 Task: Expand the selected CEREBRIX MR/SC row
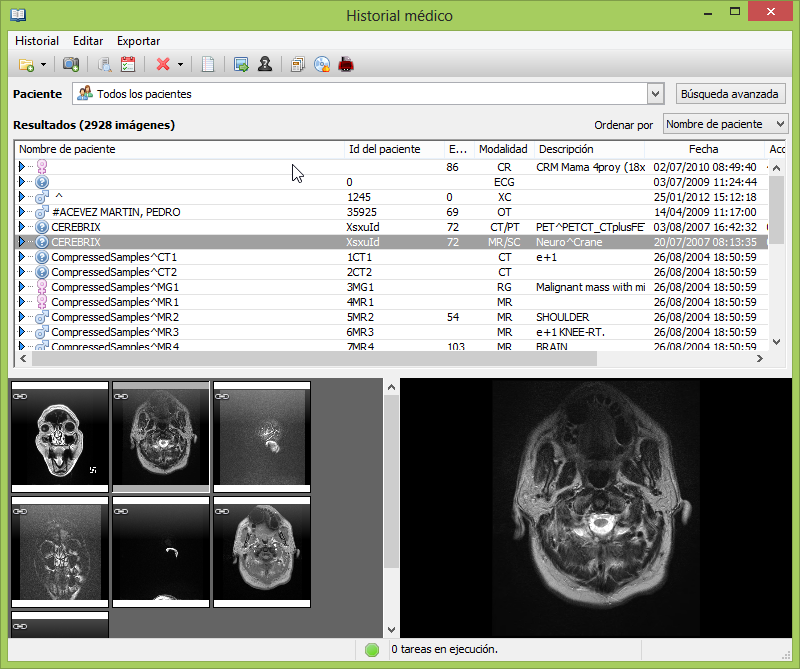point(21,242)
